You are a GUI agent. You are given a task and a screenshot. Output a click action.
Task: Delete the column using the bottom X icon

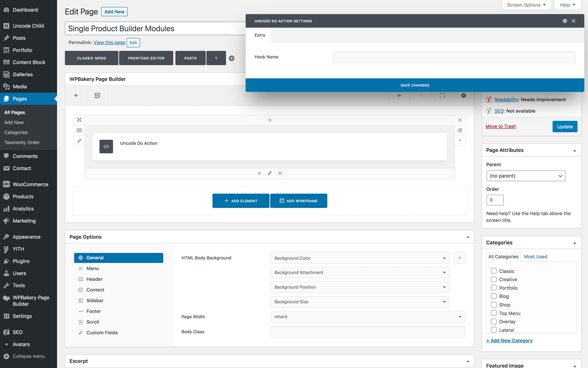pos(280,173)
